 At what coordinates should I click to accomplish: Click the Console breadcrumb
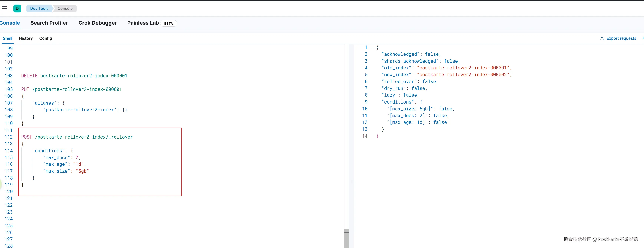pos(65,8)
